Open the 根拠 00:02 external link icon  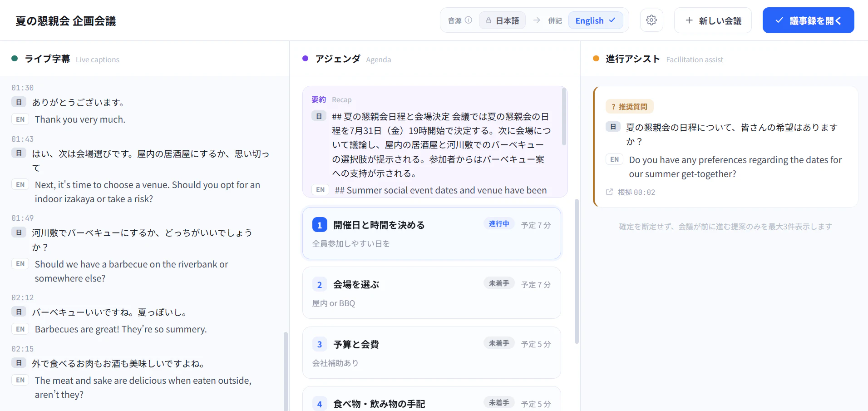(x=609, y=192)
